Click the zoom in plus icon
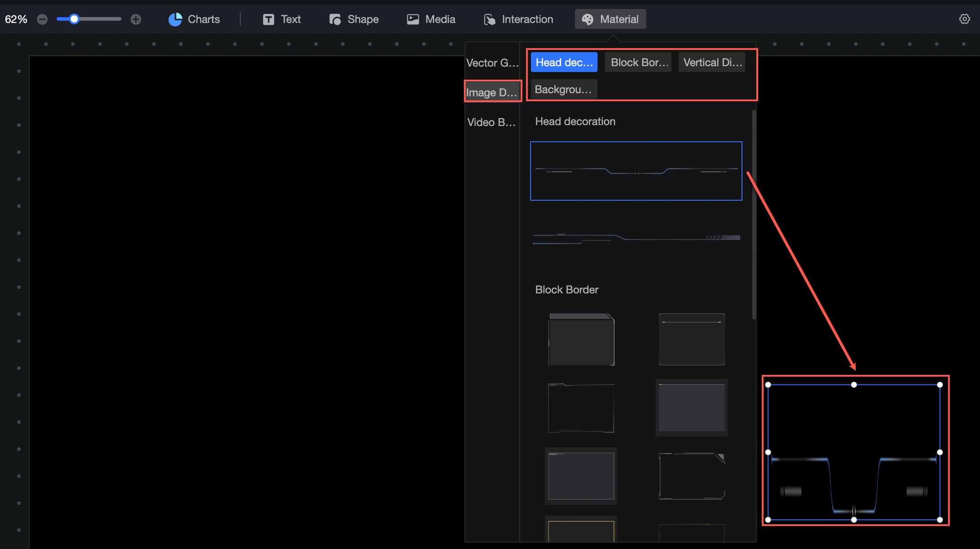 (135, 19)
